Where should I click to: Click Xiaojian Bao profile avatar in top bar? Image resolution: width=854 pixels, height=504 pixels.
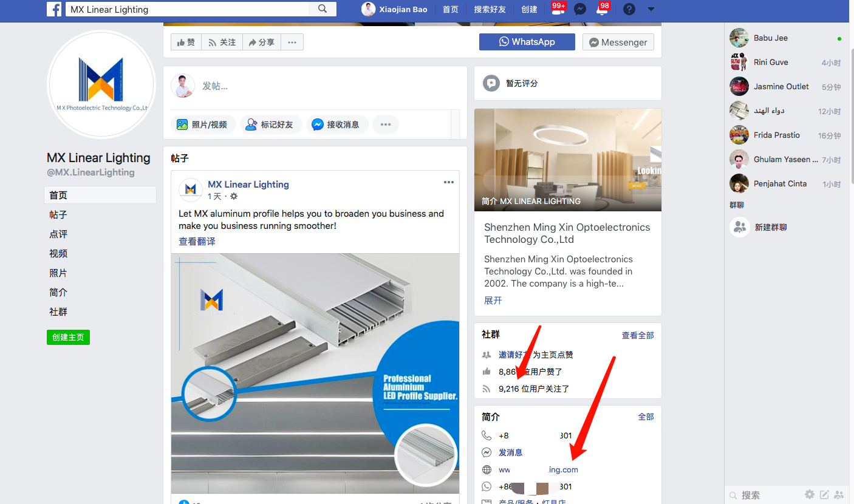pos(368,9)
